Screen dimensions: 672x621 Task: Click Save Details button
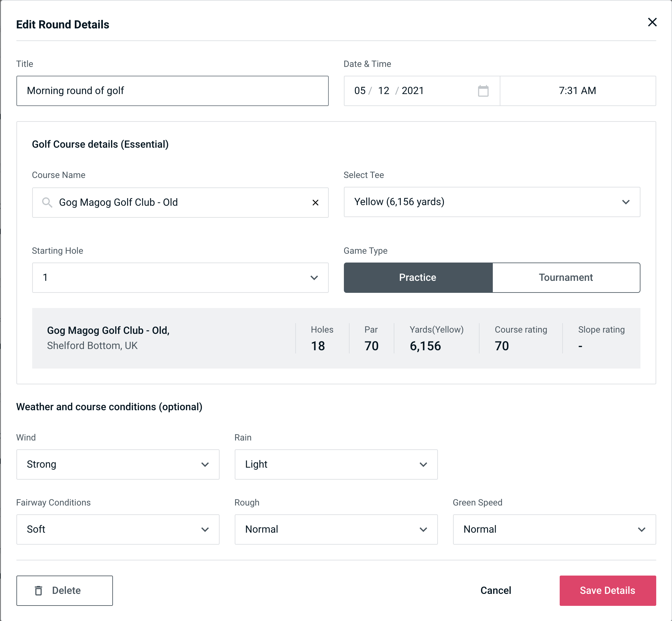[607, 590]
